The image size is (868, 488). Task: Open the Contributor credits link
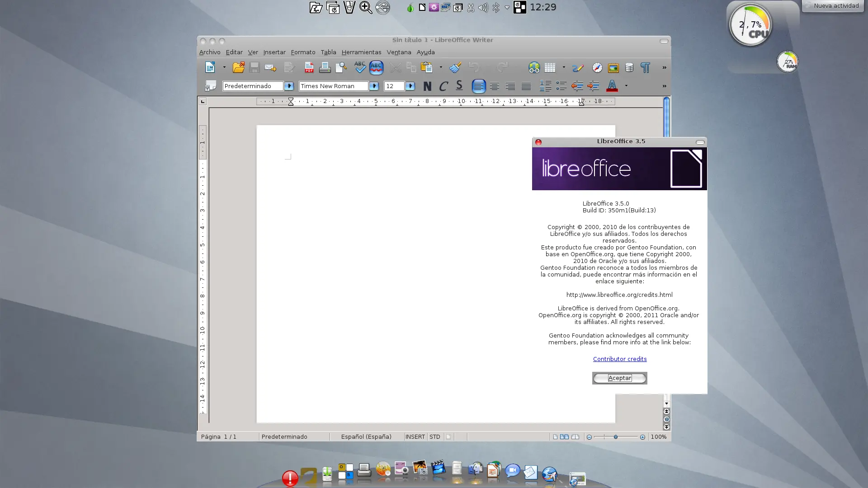click(x=619, y=359)
